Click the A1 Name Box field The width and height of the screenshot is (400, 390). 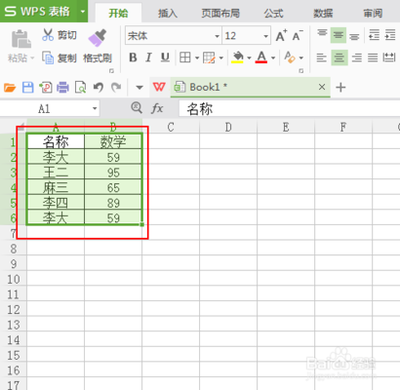45,109
